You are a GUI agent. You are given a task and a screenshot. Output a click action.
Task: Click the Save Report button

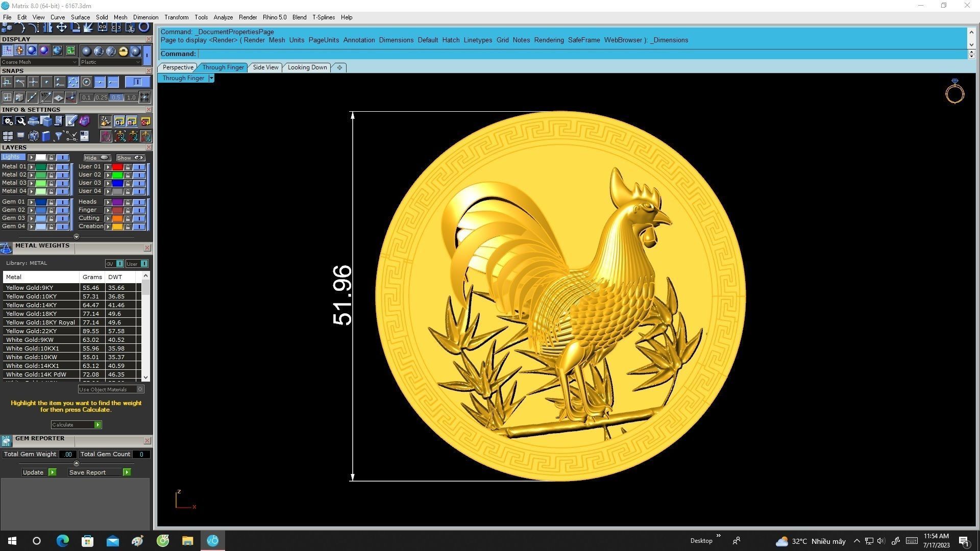click(x=100, y=472)
